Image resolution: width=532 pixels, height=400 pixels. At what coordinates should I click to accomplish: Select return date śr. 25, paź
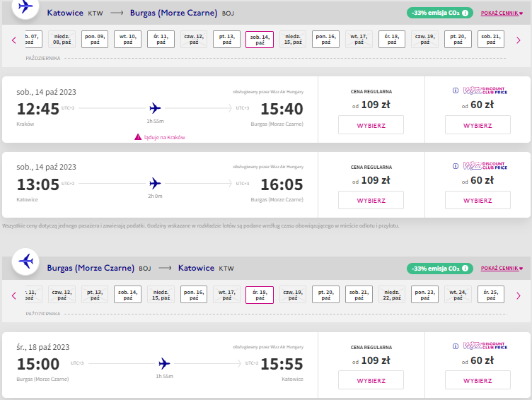[490, 294]
